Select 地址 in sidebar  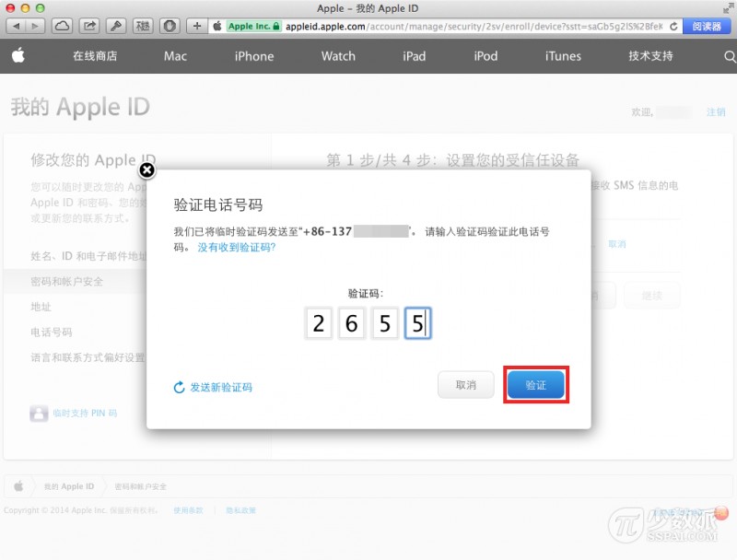point(41,307)
